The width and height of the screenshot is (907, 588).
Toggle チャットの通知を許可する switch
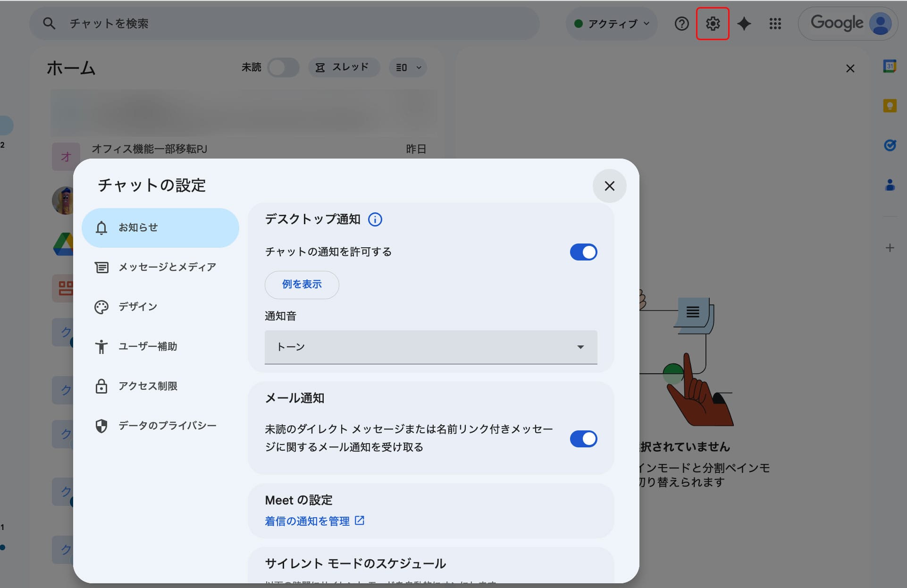click(583, 252)
